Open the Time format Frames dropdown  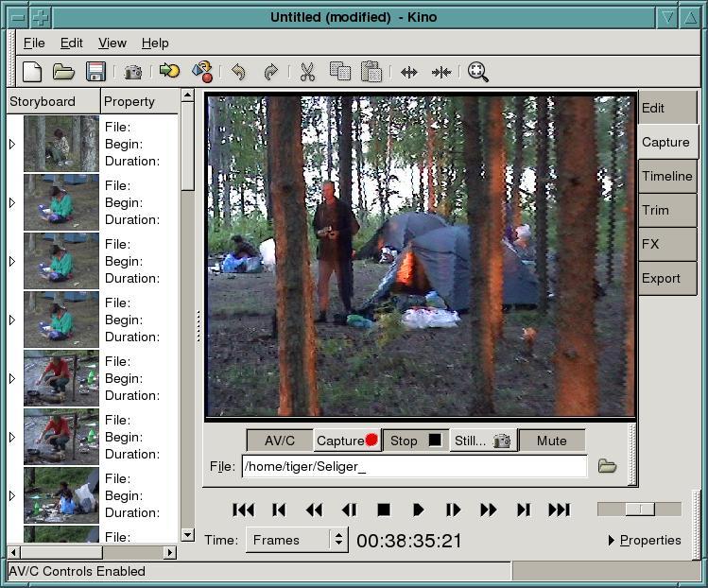click(297, 540)
